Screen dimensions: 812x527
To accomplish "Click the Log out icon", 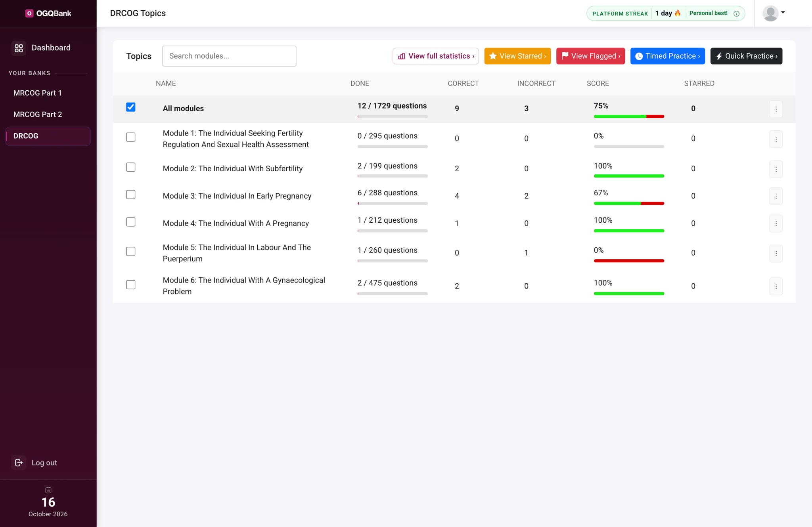I will click(x=19, y=462).
